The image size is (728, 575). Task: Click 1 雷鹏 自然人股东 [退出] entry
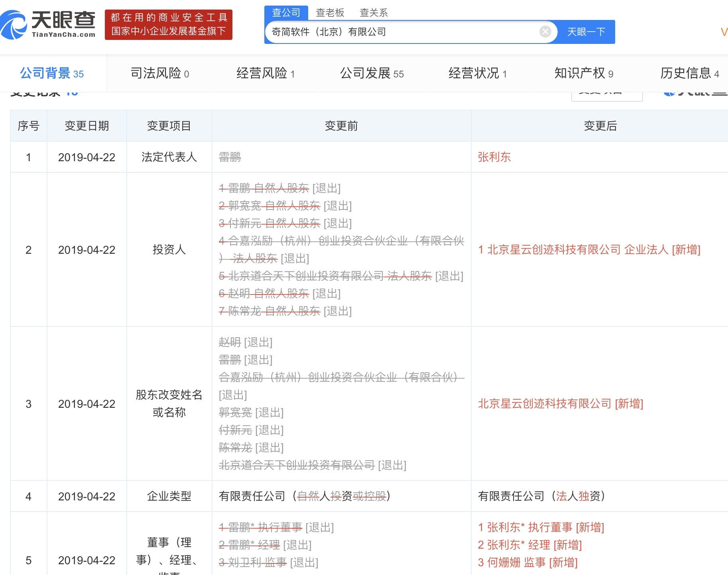pyautogui.click(x=279, y=188)
